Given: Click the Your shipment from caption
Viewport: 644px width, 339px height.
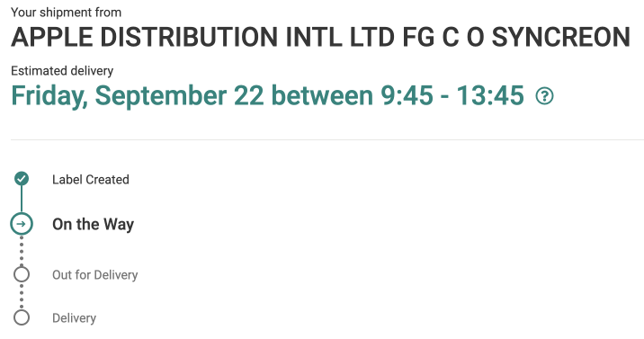Looking at the screenshot, I should (67, 13).
